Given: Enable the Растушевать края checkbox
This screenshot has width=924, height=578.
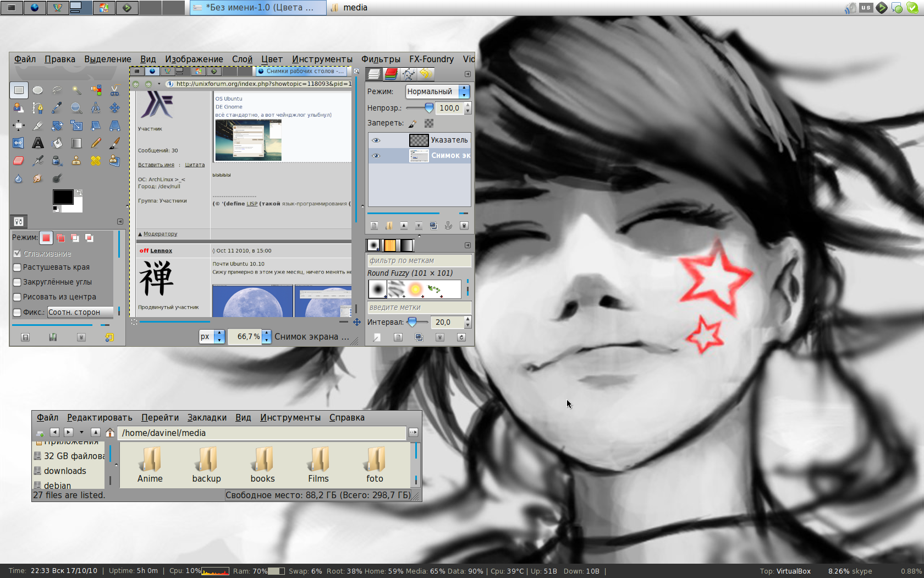Looking at the screenshot, I should coord(17,268).
